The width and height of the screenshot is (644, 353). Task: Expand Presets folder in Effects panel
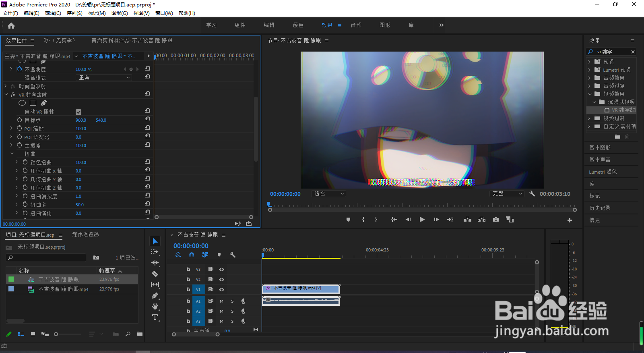point(589,62)
